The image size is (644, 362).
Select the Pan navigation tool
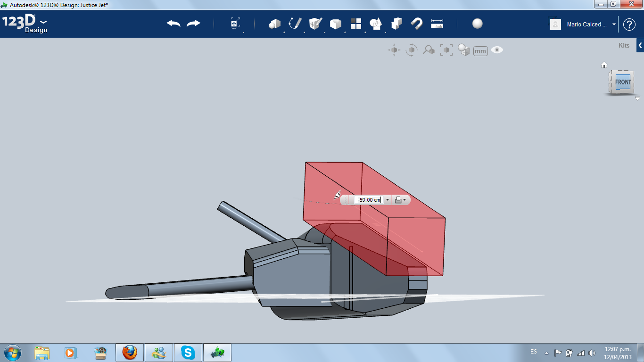click(394, 50)
